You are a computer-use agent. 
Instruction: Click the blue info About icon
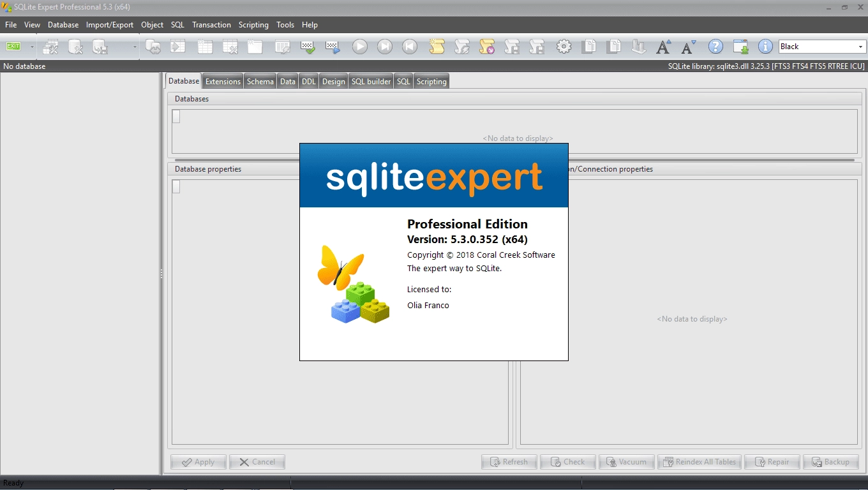tap(765, 47)
